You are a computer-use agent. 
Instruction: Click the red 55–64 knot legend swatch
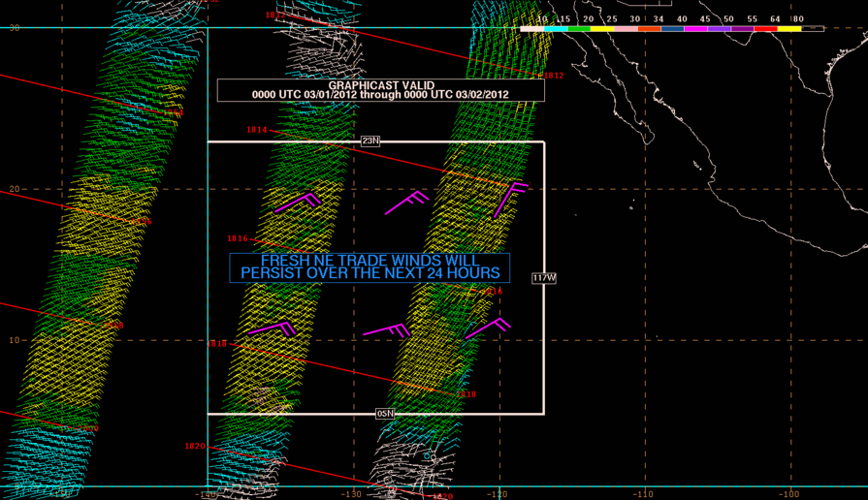[x=765, y=29]
